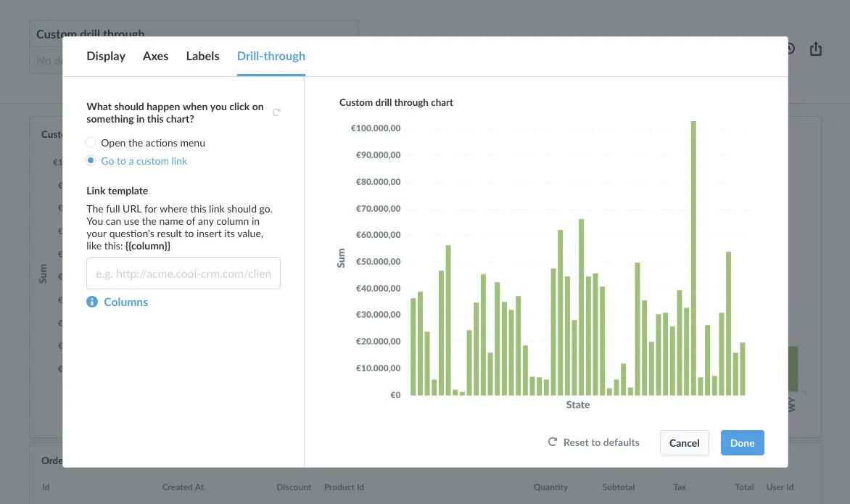Click the €50.000,00 axis value
Image resolution: width=850 pixels, height=504 pixels.
point(379,262)
